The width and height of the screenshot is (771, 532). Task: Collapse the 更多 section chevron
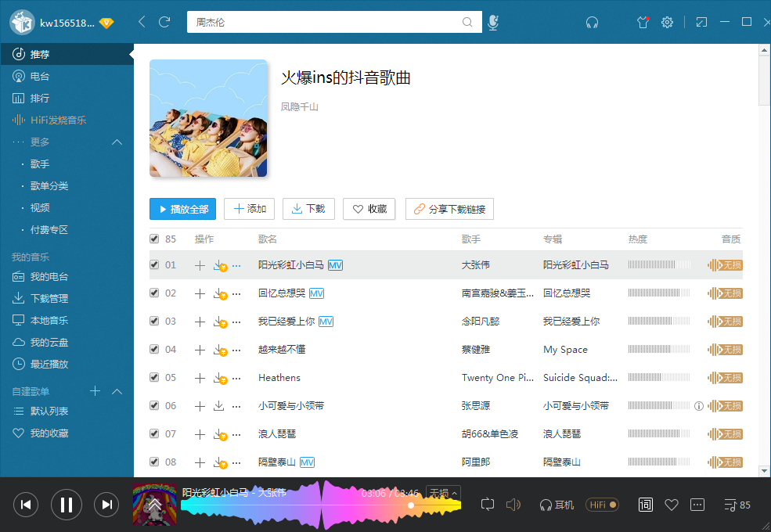[x=117, y=142]
